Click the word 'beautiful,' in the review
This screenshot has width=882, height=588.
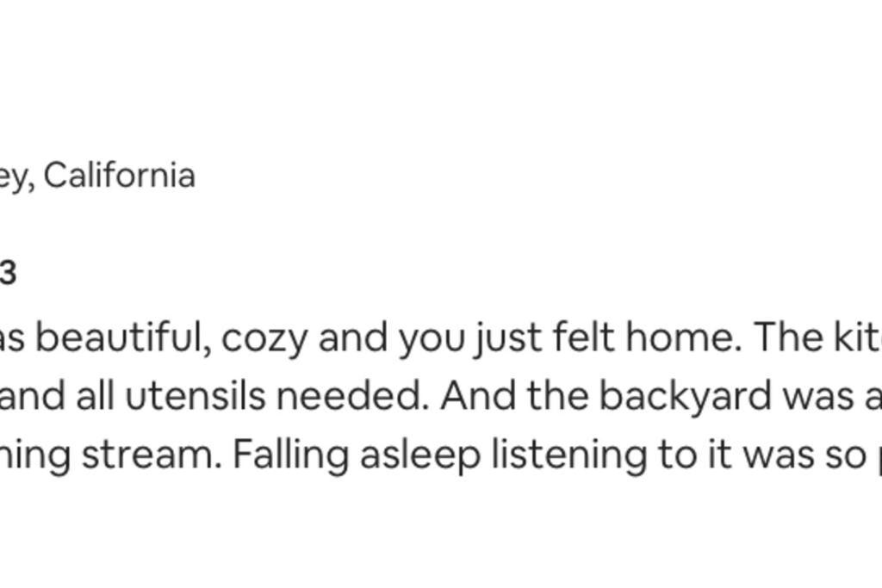pyautogui.click(x=124, y=337)
